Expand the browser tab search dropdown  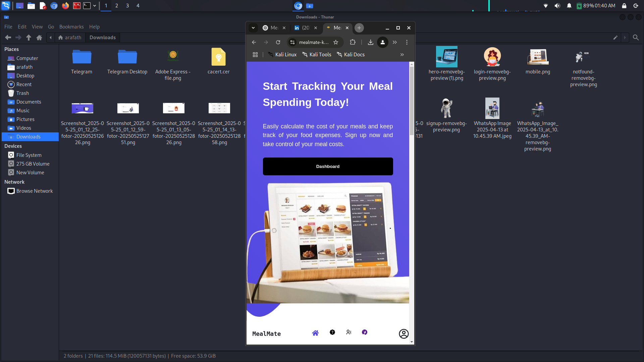pos(253,28)
